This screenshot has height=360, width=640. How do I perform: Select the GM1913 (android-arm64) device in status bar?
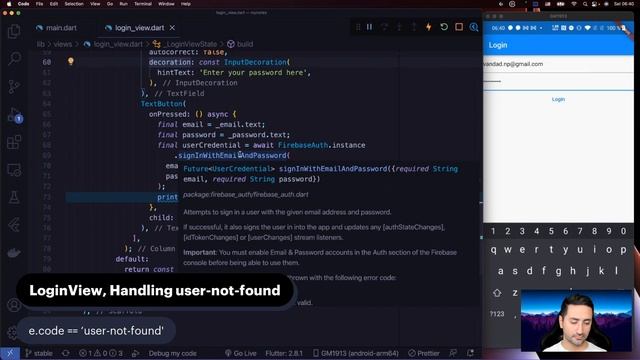(356, 353)
